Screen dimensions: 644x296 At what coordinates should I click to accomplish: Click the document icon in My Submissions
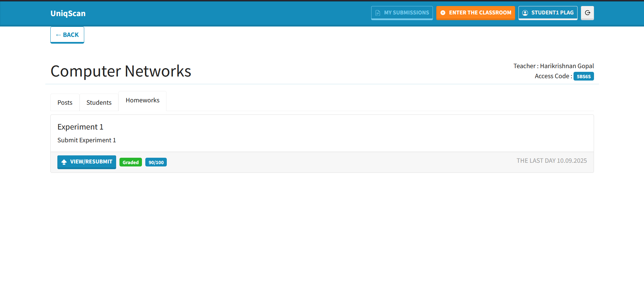pyautogui.click(x=378, y=13)
